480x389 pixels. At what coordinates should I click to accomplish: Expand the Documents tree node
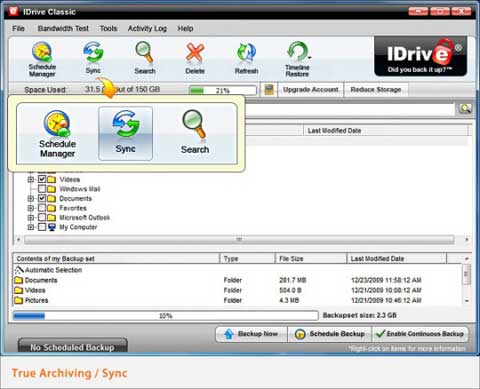tap(31, 198)
